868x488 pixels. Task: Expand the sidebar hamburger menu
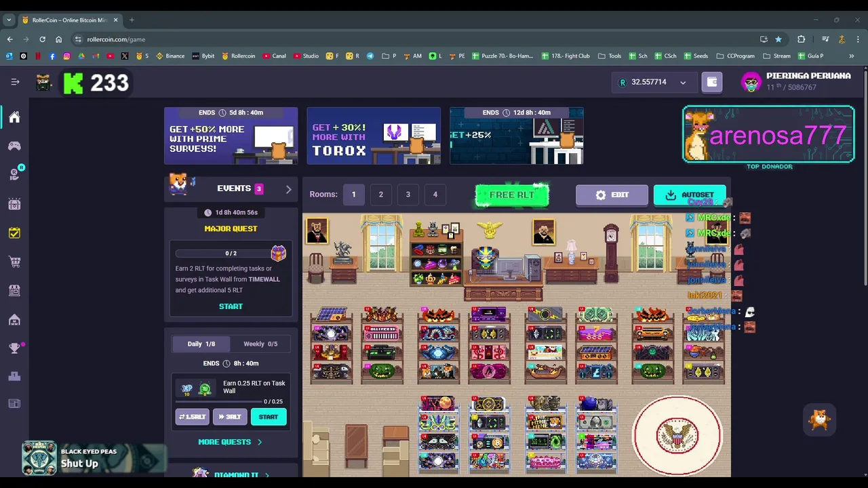click(x=15, y=82)
